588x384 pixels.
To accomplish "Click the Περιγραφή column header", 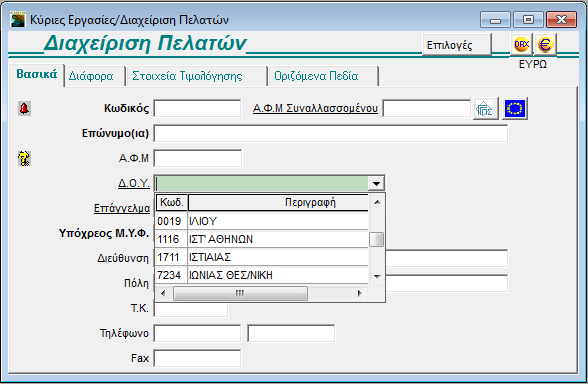I will (x=278, y=202).
